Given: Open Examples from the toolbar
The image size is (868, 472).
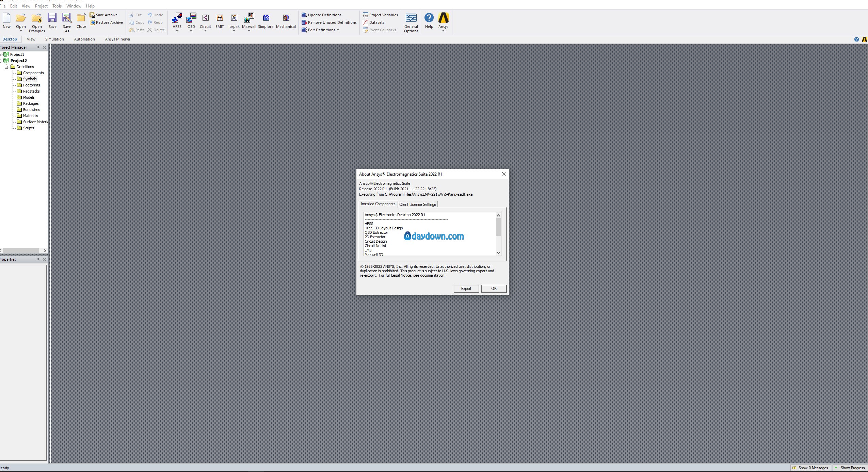Looking at the screenshot, I should (x=37, y=23).
